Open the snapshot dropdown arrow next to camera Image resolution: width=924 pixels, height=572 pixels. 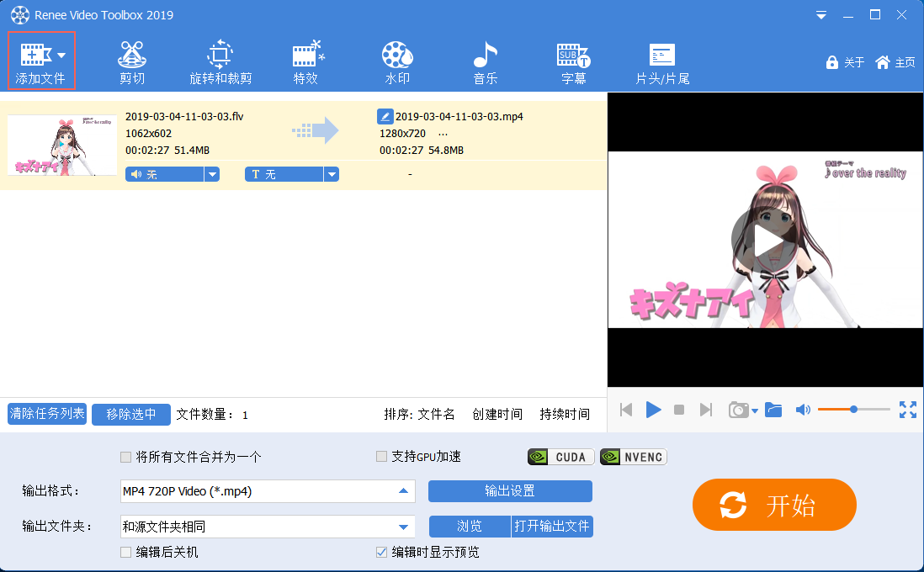pyautogui.click(x=755, y=411)
